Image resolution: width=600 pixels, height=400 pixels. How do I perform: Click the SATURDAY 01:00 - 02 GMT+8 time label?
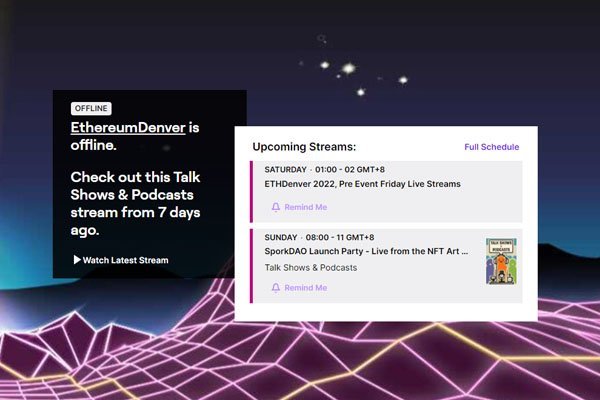tap(324, 170)
